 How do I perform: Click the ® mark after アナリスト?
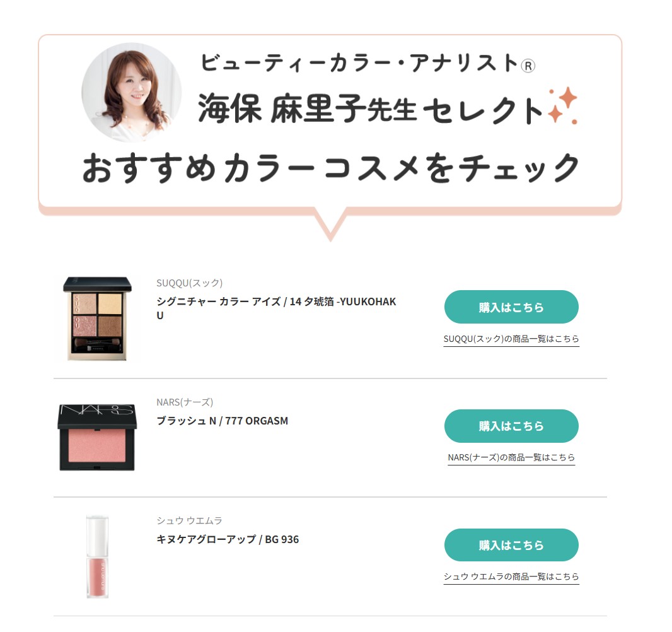[x=528, y=66]
